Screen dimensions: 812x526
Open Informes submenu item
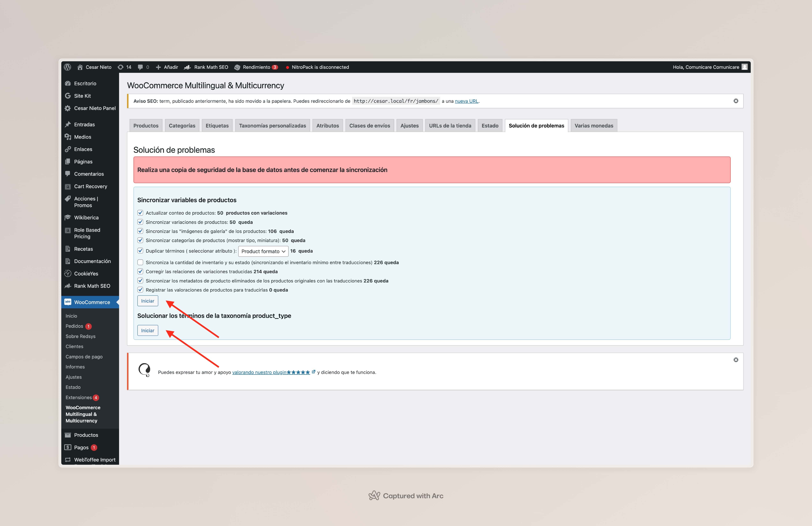[x=75, y=367]
